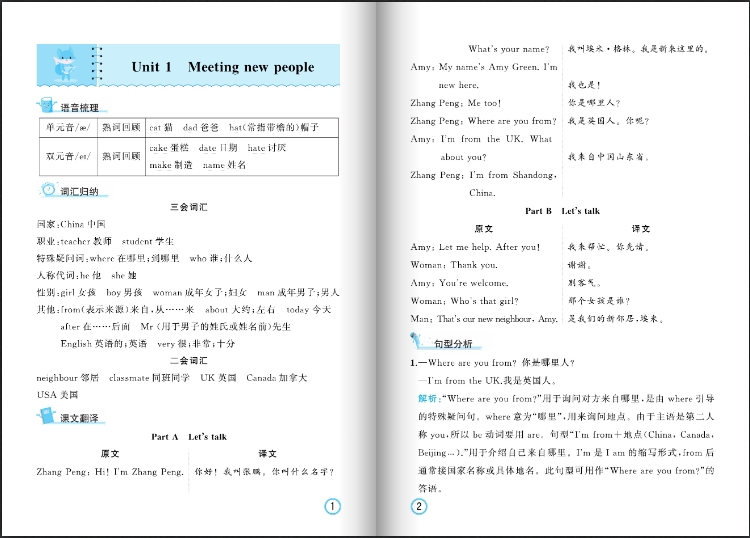750x538 pixels.
Task: Click 'cake 蛋糕' in the phonics table
Action: [169, 148]
